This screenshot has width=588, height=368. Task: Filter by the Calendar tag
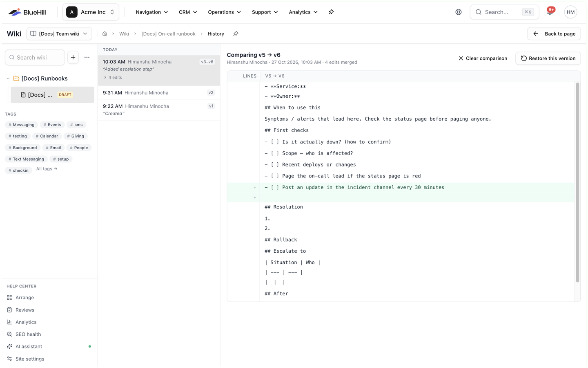tap(47, 136)
